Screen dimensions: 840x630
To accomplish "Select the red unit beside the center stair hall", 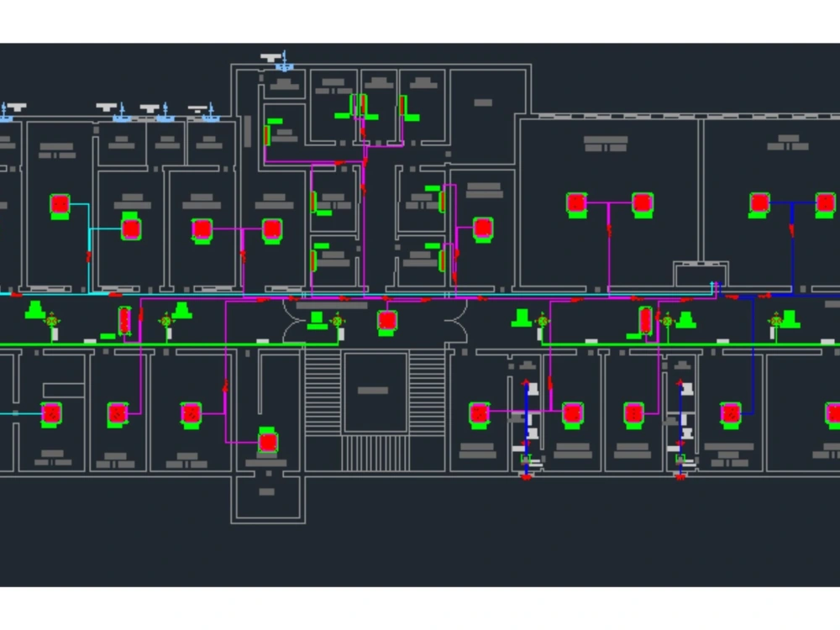I will (x=387, y=319).
